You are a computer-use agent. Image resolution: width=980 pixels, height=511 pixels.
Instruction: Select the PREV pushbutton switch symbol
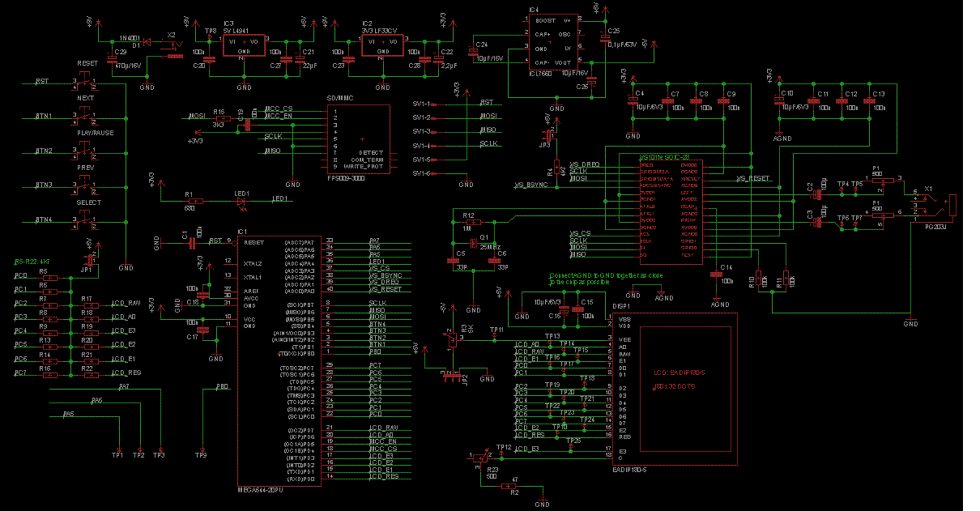point(86,185)
